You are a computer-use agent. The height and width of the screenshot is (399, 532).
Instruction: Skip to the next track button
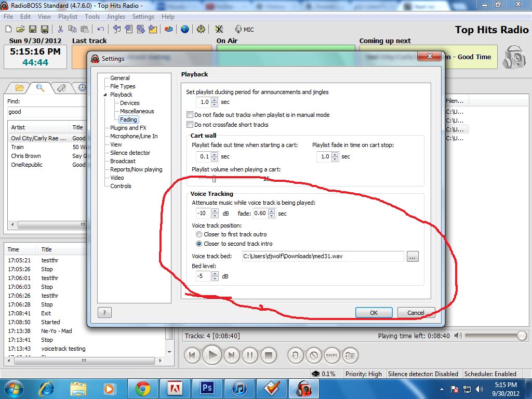[231, 355]
